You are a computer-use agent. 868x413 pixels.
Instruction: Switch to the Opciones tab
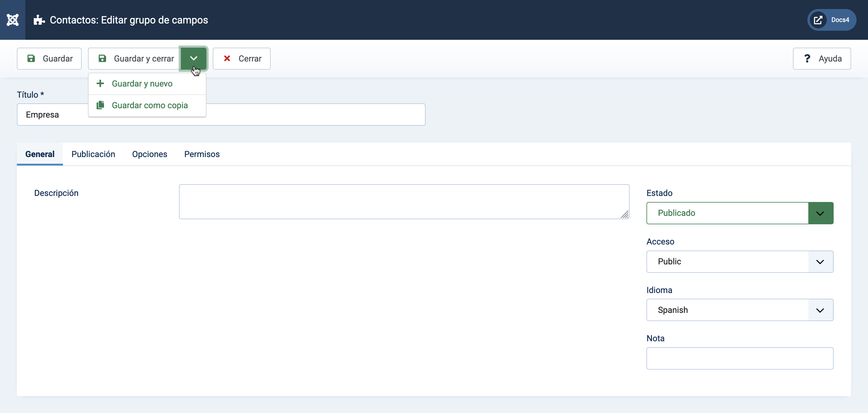[149, 154]
